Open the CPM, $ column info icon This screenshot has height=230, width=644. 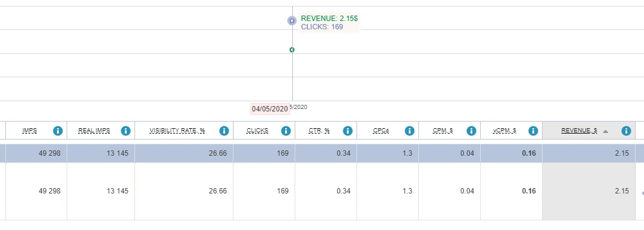(x=471, y=131)
